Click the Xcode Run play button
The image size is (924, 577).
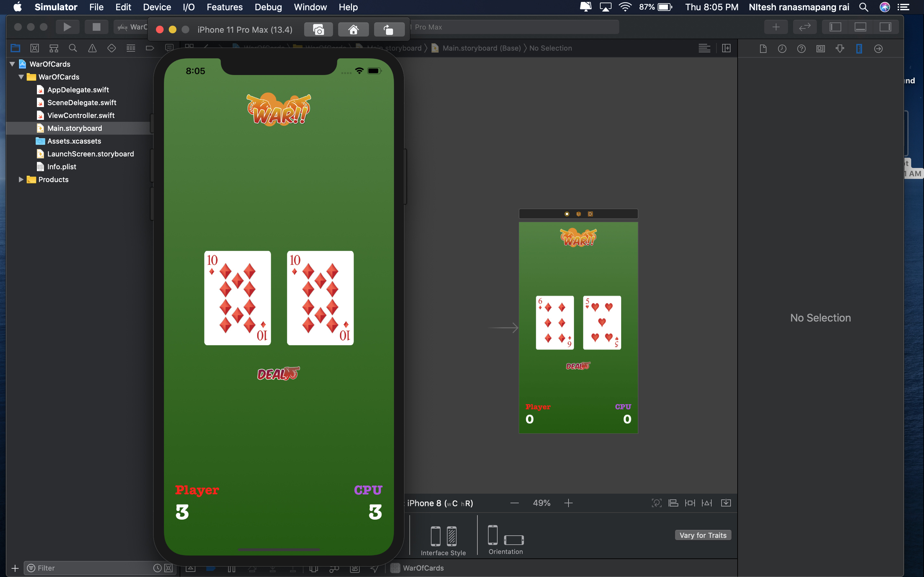tap(67, 27)
